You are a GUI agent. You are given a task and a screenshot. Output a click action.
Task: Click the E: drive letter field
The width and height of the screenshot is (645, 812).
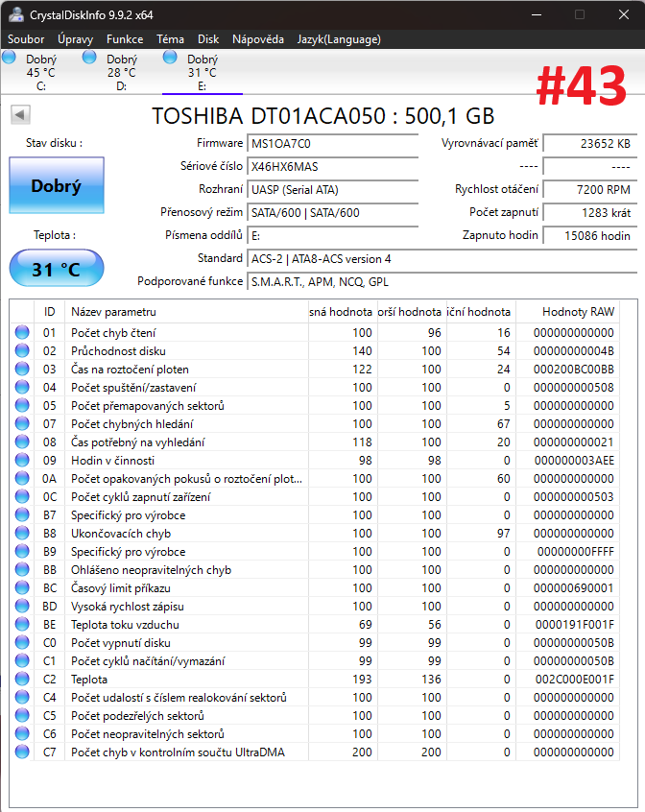coord(332,236)
